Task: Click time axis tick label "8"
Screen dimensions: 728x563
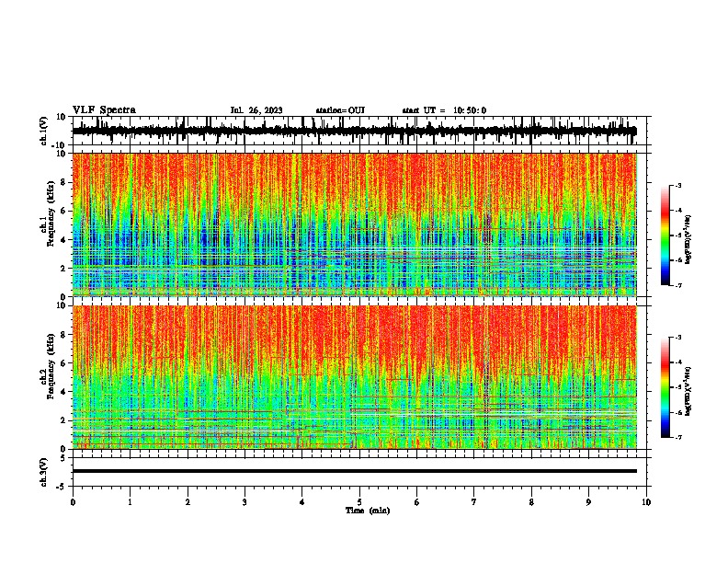Action: [x=531, y=502]
